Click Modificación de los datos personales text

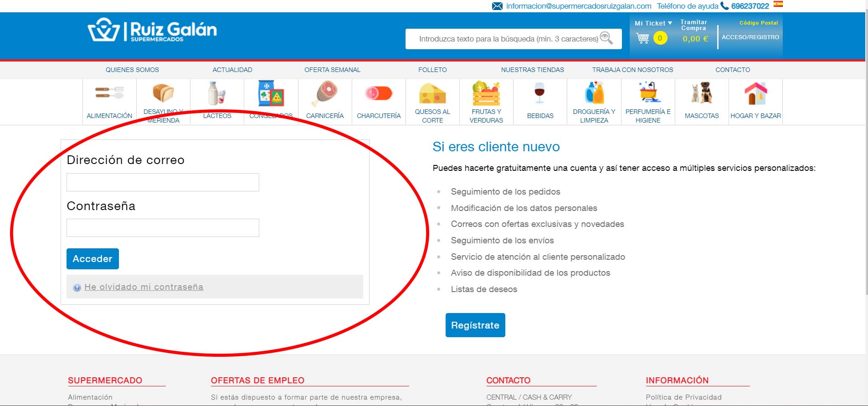524,208
